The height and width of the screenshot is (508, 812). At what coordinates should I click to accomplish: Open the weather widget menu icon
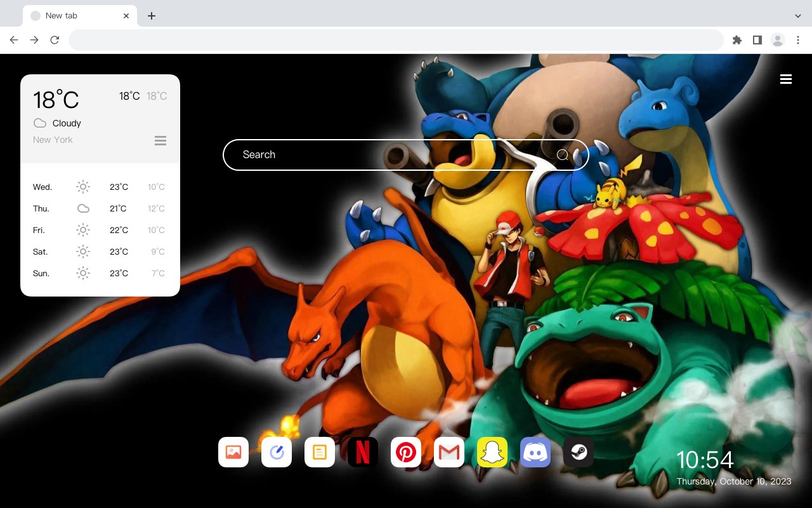[160, 140]
